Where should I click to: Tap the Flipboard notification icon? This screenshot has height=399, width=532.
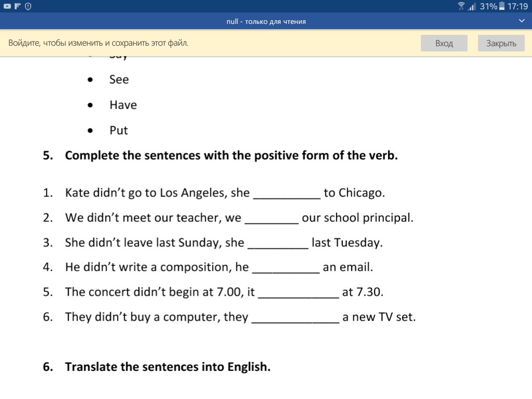18,6
